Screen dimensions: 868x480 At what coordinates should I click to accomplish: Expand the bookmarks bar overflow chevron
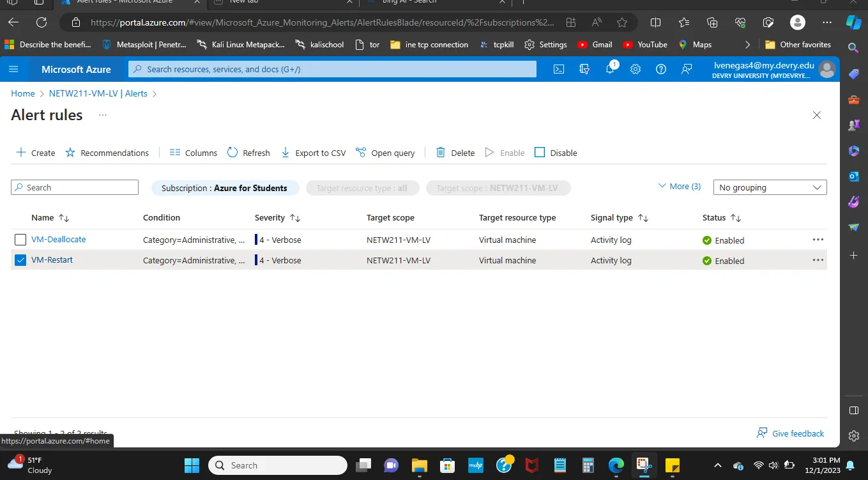pyautogui.click(x=747, y=45)
